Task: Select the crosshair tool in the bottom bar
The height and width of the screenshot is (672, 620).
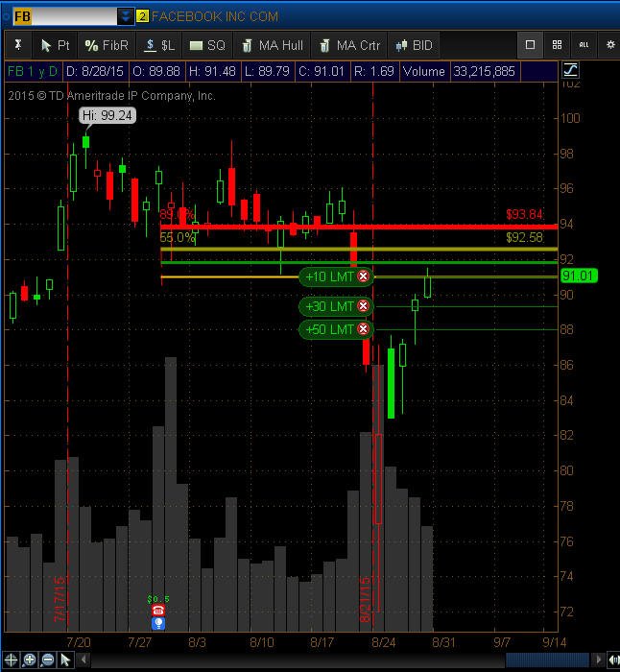Action: pos(11,660)
